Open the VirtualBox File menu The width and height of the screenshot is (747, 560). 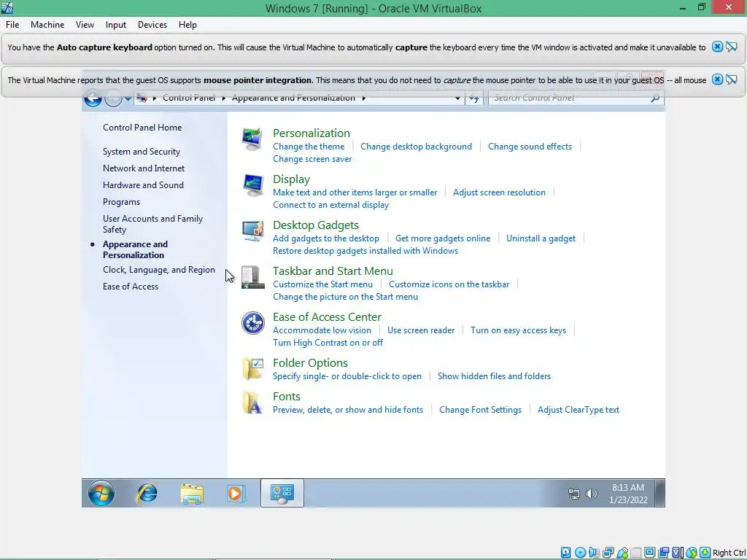[x=12, y=25]
